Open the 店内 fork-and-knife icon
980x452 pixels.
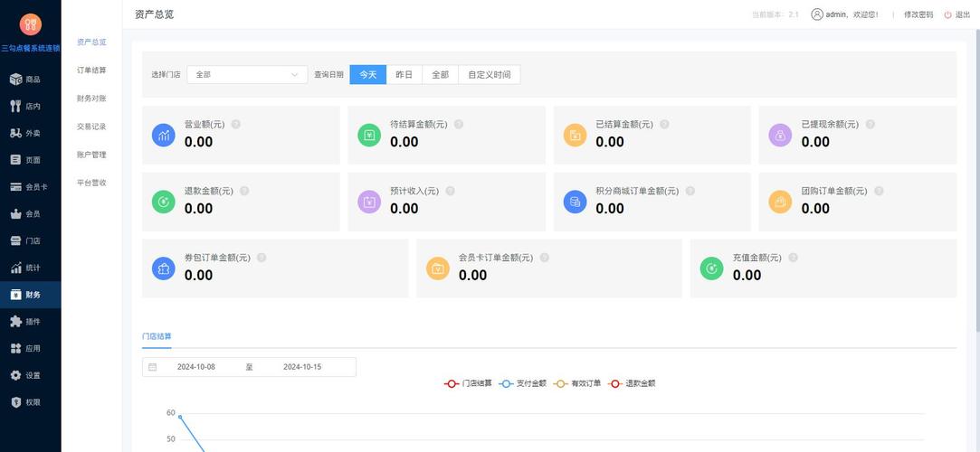[x=15, y=106]
